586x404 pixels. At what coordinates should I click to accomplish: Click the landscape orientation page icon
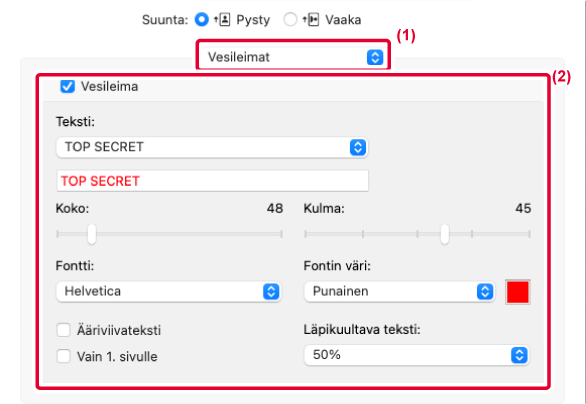point(311,19)
